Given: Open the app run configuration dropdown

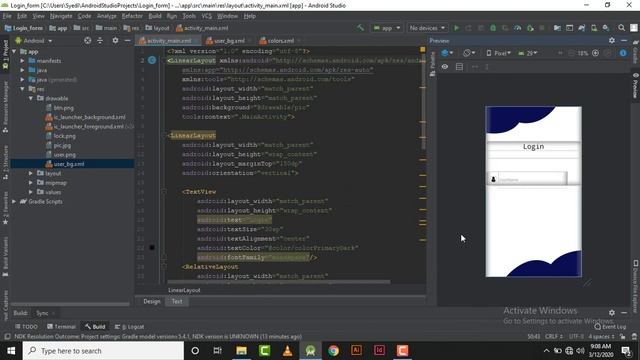Looking at the screenshot, I should click(x=386, y=28).
